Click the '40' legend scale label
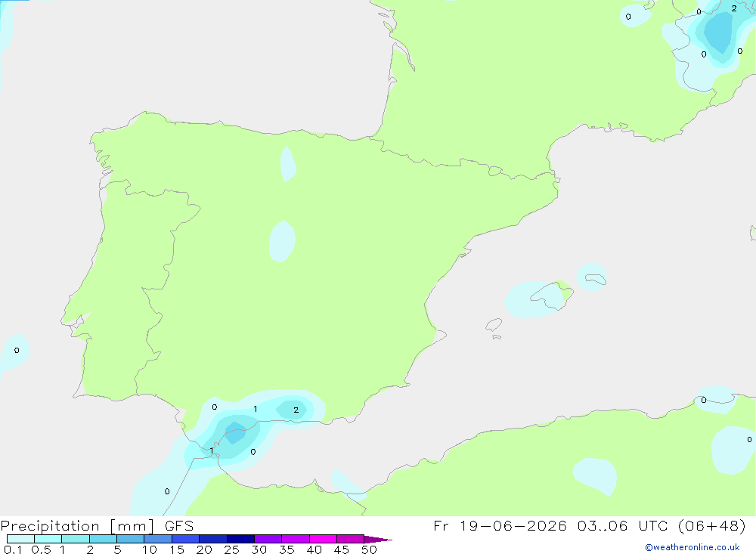Screen dimensions: 756x554 click(314, 549)
